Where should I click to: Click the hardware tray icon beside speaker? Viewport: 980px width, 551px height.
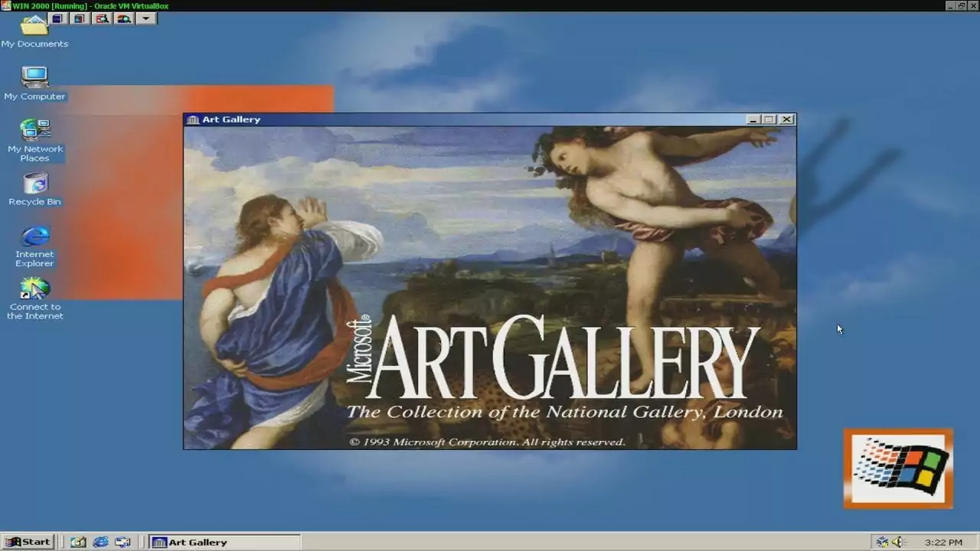pos(882,542)
